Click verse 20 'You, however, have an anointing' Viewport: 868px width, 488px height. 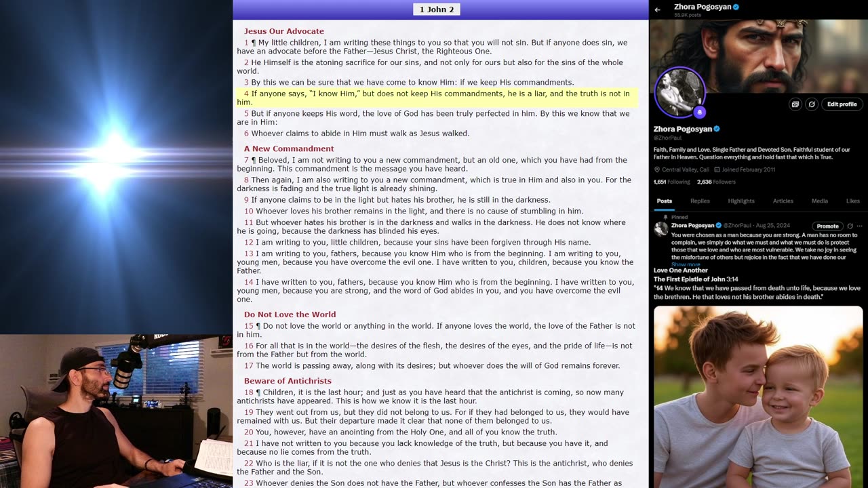point(401,432)
